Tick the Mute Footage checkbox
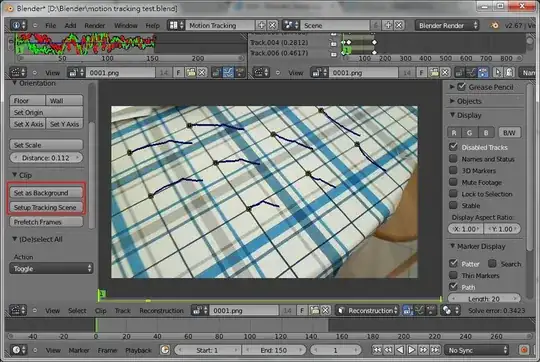The height and width of the screenshot is (362, 540). (x=454, y=182)
